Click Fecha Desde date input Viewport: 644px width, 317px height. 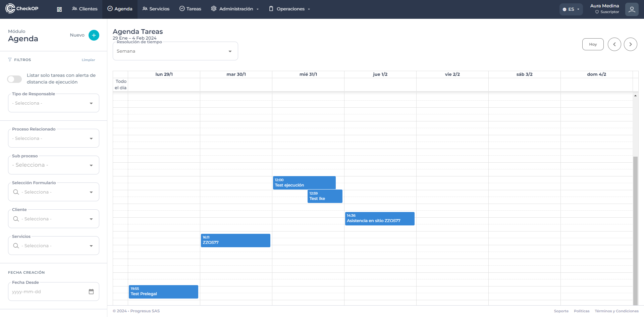(x=54, y=292)
